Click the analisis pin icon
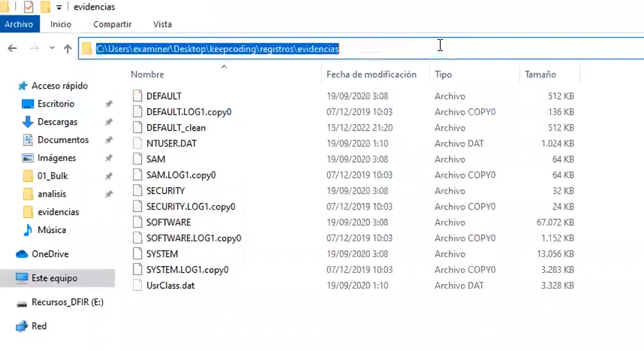This screenshot has height=351, width=644. click(x=109, y=194)
